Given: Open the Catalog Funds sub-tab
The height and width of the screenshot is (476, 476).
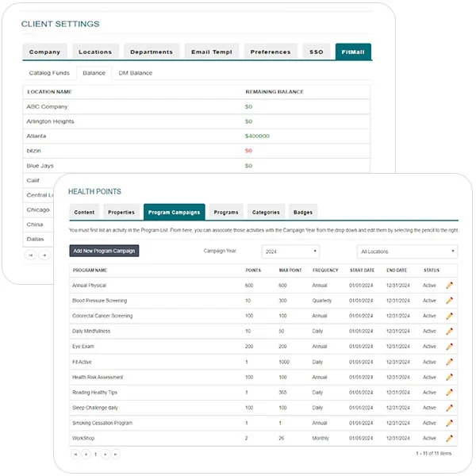Looking at the screenshot, I should (49, 73).
